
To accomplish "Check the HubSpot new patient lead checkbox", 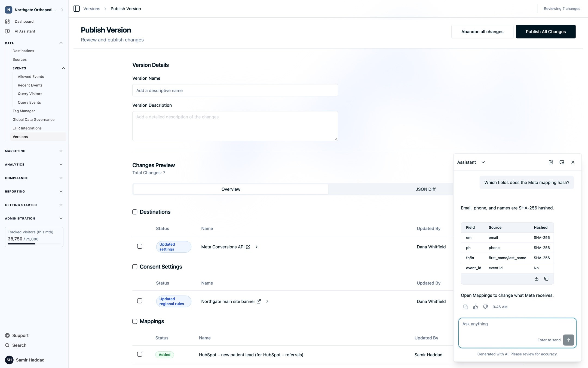I will 140,354.
